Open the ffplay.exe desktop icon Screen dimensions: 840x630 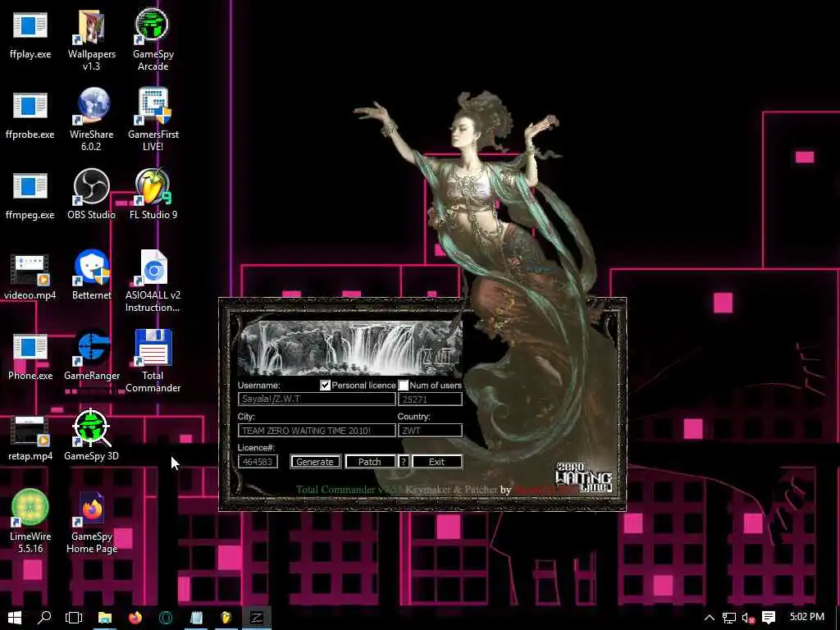(x=30, y=33)
